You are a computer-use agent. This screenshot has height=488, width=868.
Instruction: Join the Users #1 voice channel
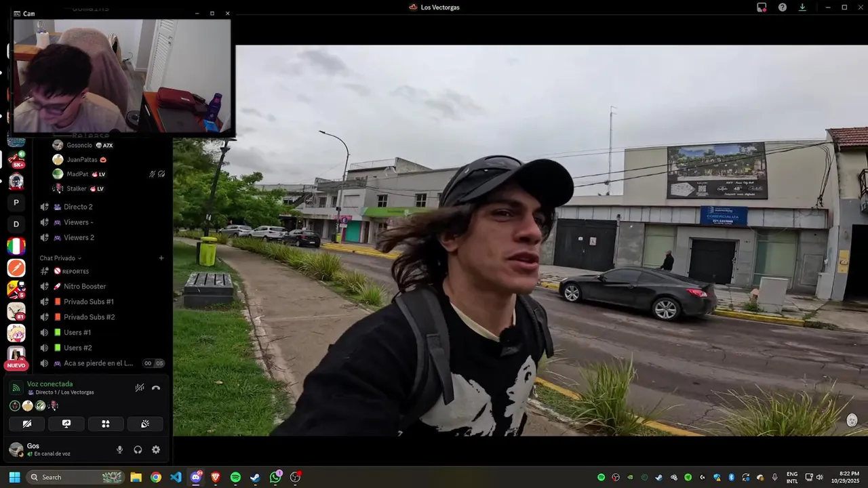click(x=102, y=332)
